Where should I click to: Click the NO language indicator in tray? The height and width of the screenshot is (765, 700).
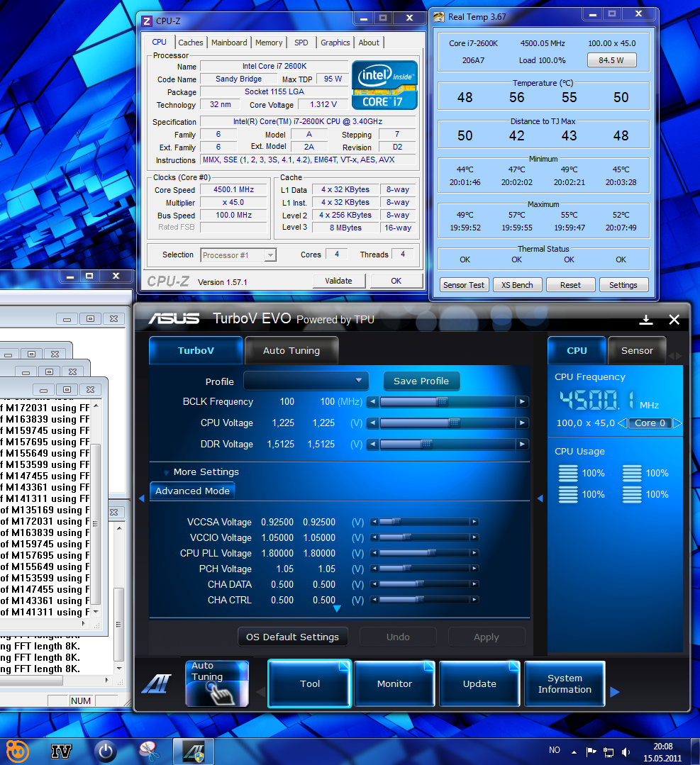pos(555,750)
